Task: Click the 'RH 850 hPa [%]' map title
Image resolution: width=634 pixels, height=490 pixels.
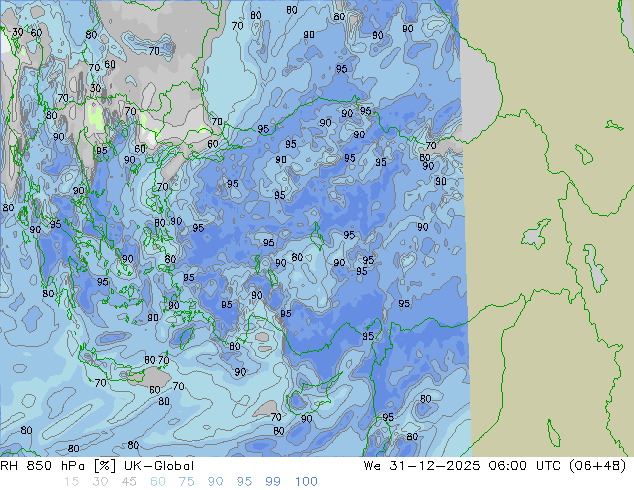Action: click(58, 466)
